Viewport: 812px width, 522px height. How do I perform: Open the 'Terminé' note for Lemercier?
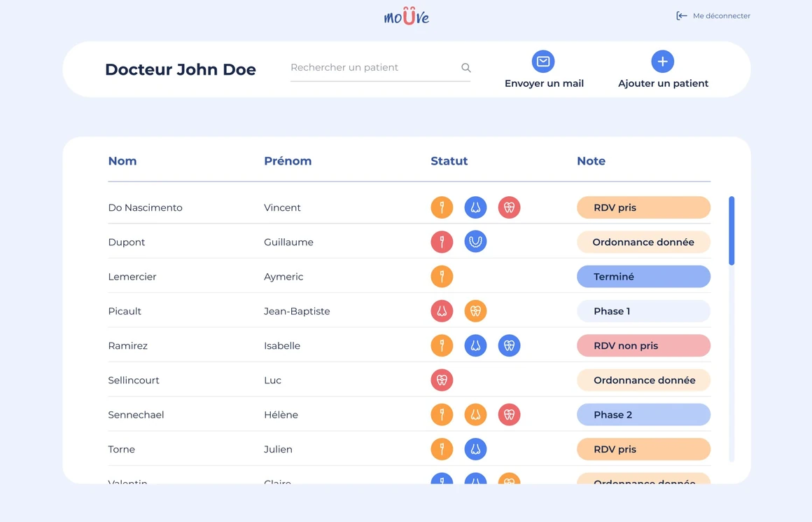[643, 277]
